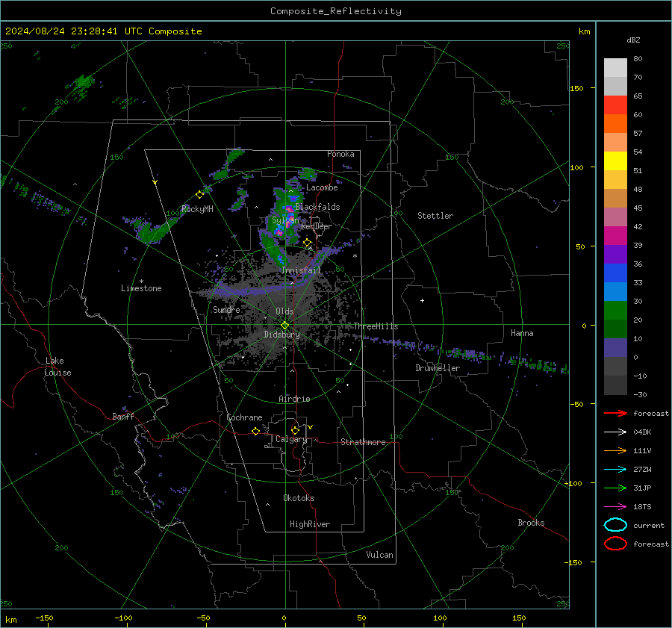Click the yellow diamond marker above Calgary label
This screenshot has height=628, width=672.
pos(295,430)
